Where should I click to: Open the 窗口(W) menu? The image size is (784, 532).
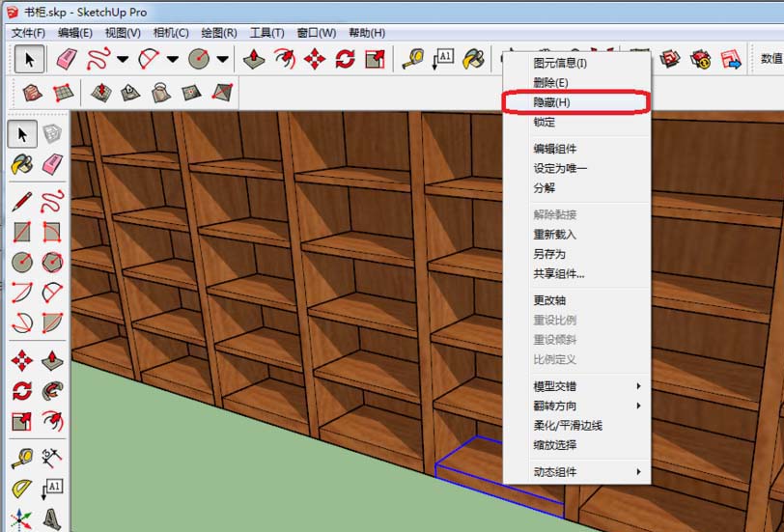pyautogui.click(x=317, y=33)
